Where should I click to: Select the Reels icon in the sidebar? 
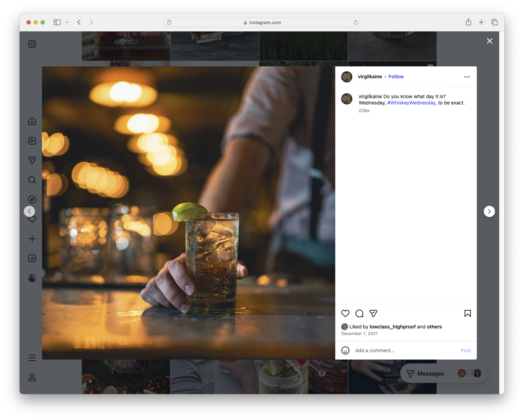[x=32, y=141]
